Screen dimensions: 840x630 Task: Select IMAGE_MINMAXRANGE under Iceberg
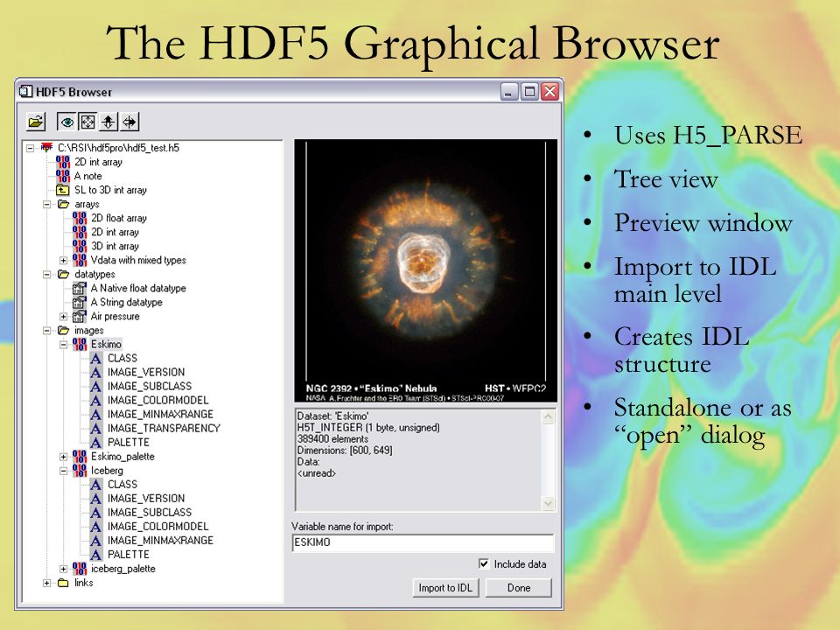[160, 540]
